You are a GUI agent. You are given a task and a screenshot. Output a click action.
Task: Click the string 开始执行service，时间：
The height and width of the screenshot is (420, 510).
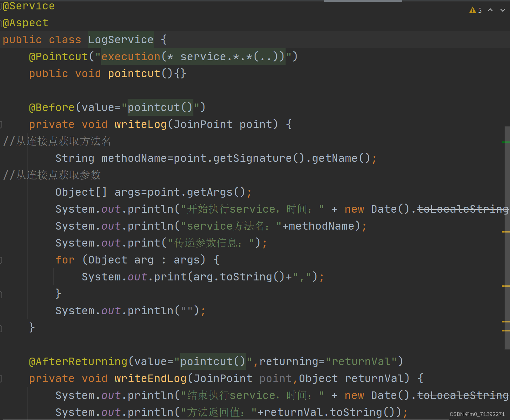click(252, 209)
